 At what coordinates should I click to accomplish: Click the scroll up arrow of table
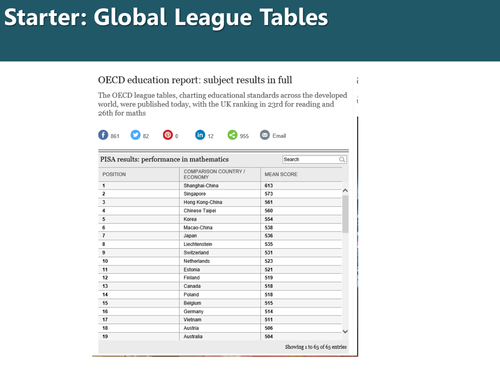pos(345,191)
